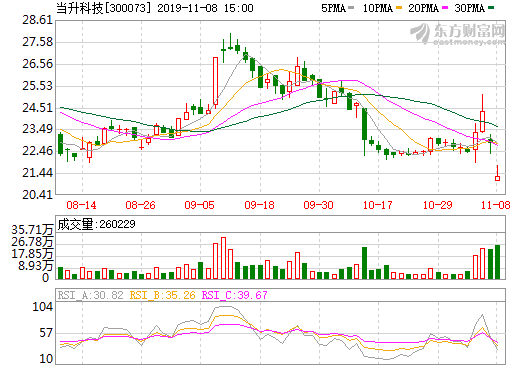520x365 pixels.
Task: Click the RSI_B:35.26 indicator label
Action: click(x=162, y=295)
